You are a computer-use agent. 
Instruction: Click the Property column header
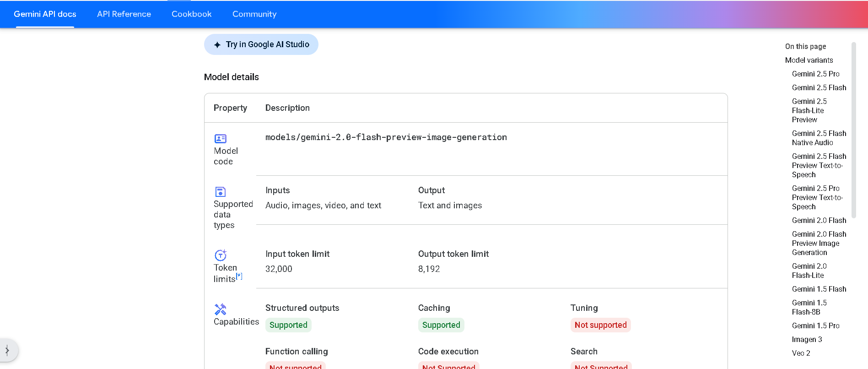230,108
